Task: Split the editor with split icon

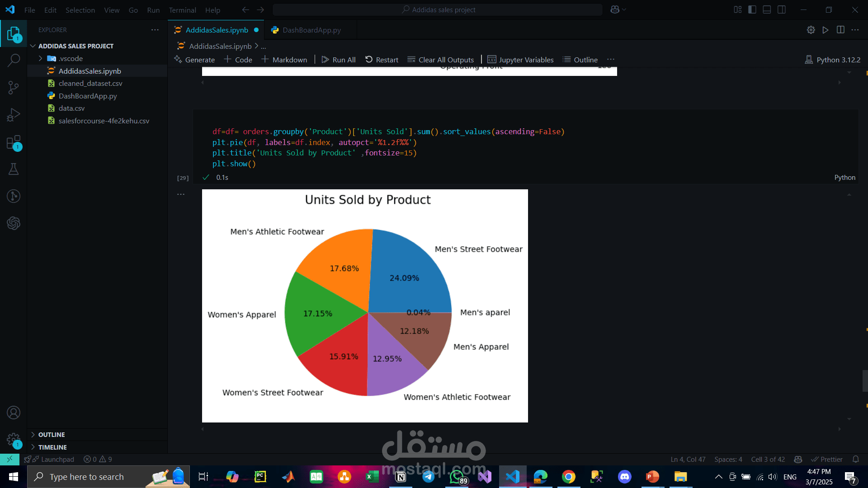Action: pyautogui.click(x=840, y=30)
